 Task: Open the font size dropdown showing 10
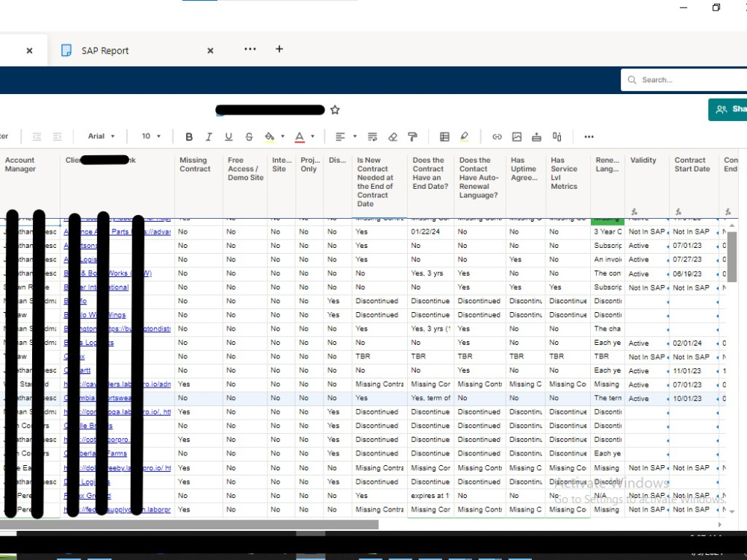tap(149, 137)
